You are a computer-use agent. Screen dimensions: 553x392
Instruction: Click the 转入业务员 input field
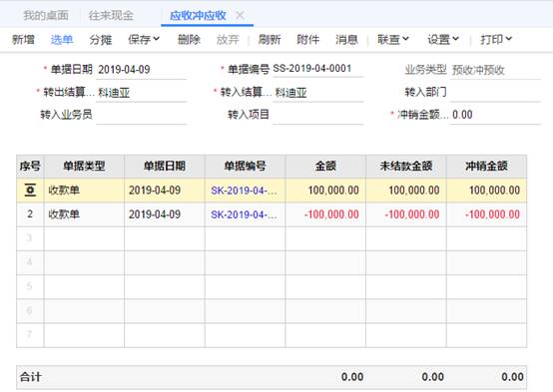141,115
